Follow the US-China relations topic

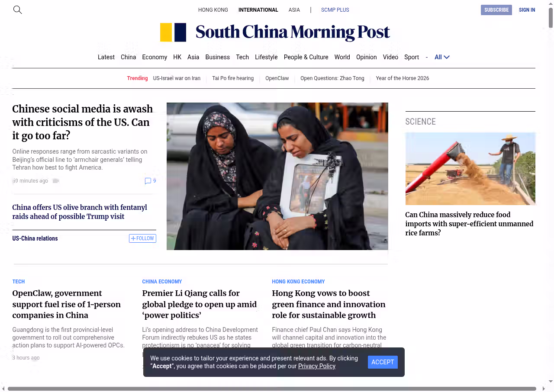tap(142, 238)
